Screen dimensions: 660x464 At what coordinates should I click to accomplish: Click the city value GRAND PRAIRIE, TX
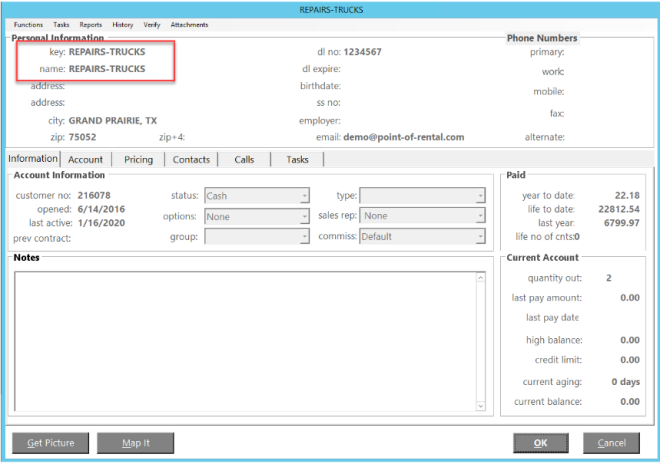pyautogui.click(x=113, y=121)
